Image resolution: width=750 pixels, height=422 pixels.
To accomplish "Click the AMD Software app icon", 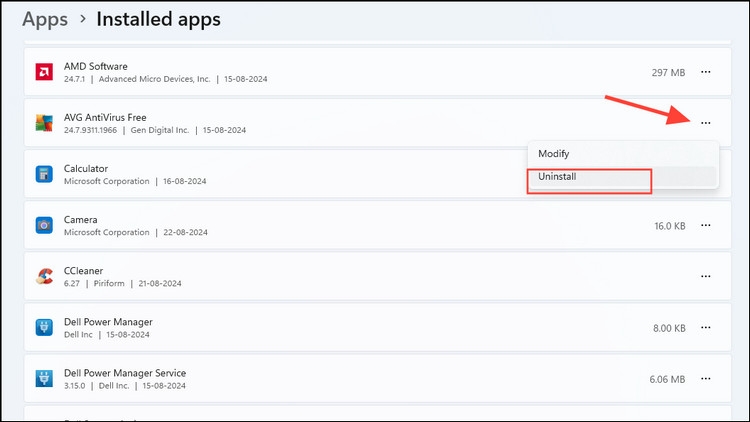I will point(44,72).
